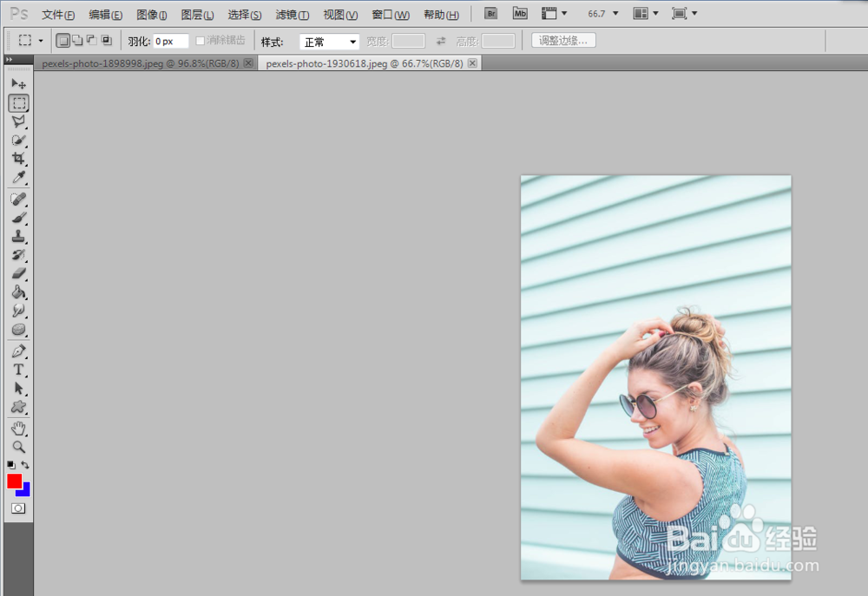Viewport: 868px width, 596px height.
Task: Click the woman photo on canvas
Action: (655, 377)
